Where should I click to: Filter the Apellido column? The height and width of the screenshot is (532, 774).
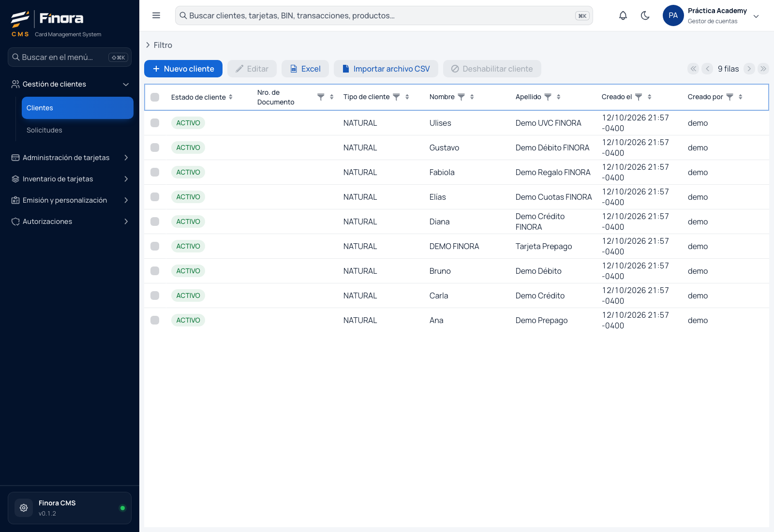pyautogui.click(x=548, y=97)
